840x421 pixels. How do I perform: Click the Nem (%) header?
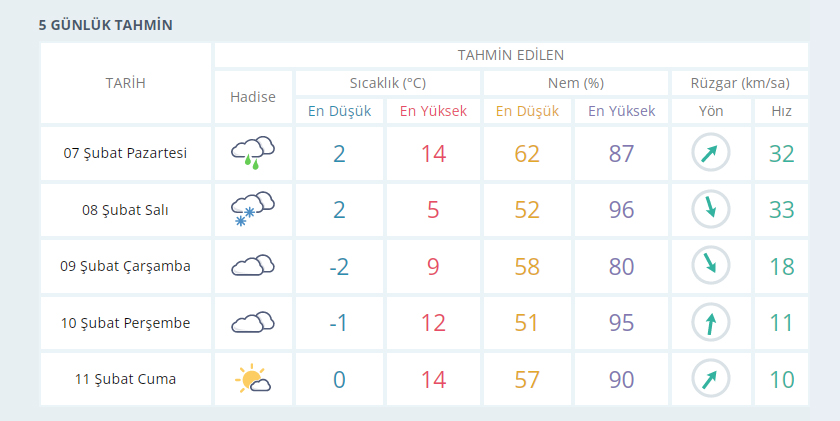point(576,83)
